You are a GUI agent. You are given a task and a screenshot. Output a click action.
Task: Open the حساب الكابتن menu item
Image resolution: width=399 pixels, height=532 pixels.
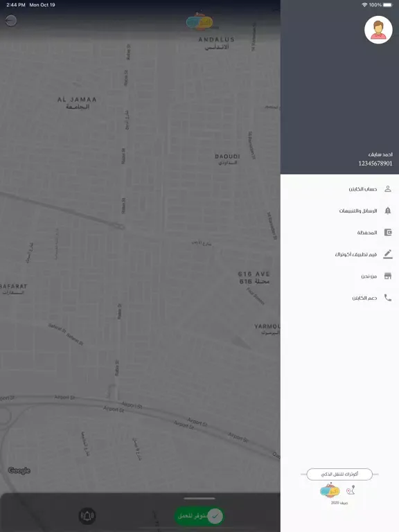[x=339, y=189]
